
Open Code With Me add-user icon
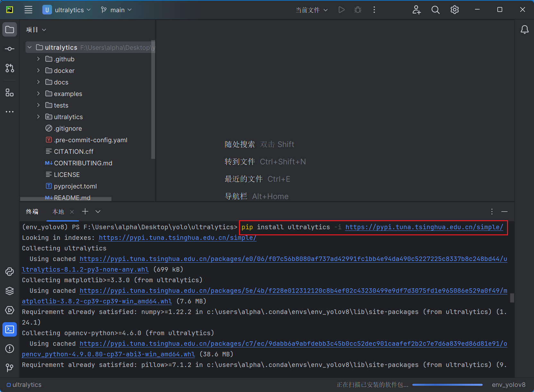pos(416,10)
